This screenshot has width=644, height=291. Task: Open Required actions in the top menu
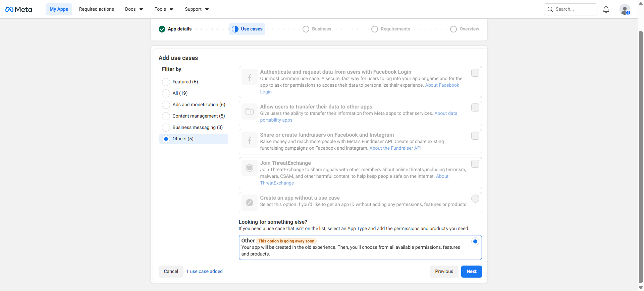tap(97, 9)
